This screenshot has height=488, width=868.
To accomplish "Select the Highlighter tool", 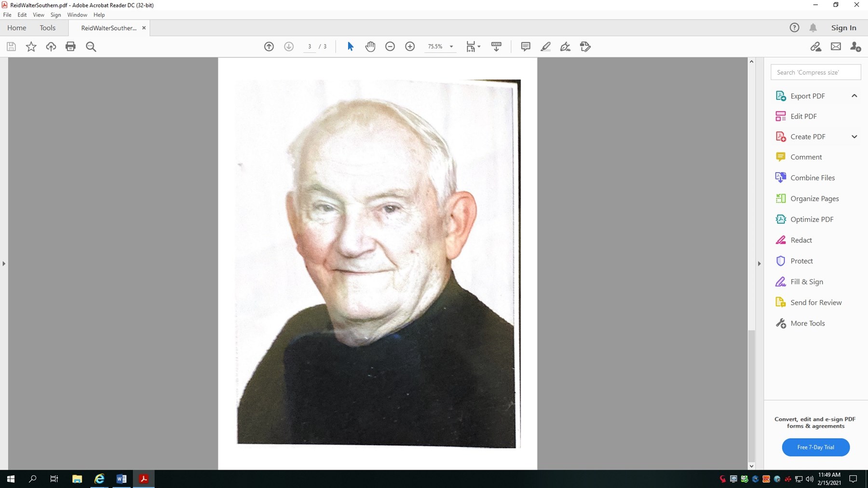I will pyautogui.click(x=546, y=46).
